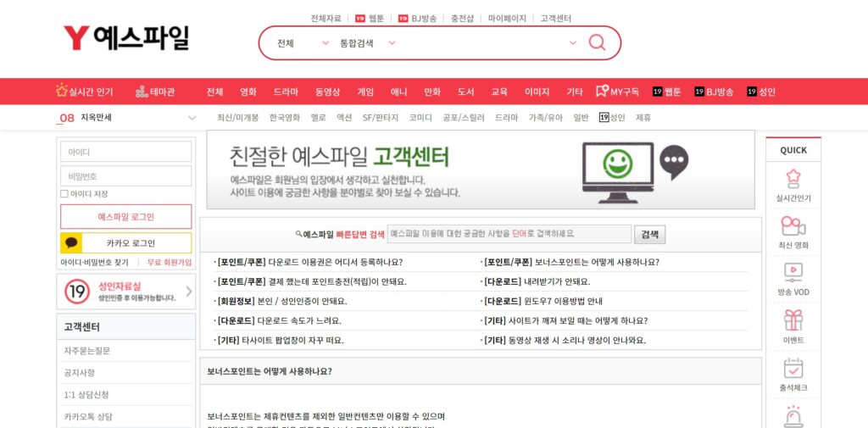Click the FAQ 검색 button

650,234
